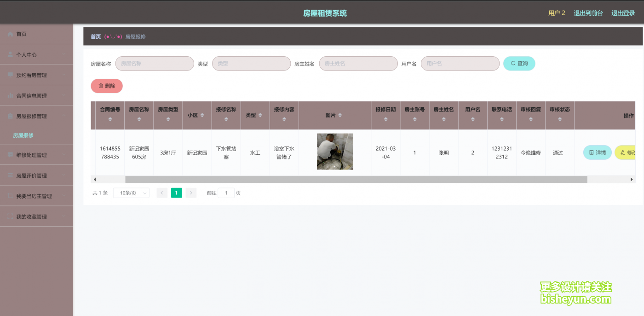Open 详情 for the 下水管堵塞 row
The width and height of the screenshot is (644, 316).
point(598,152)
